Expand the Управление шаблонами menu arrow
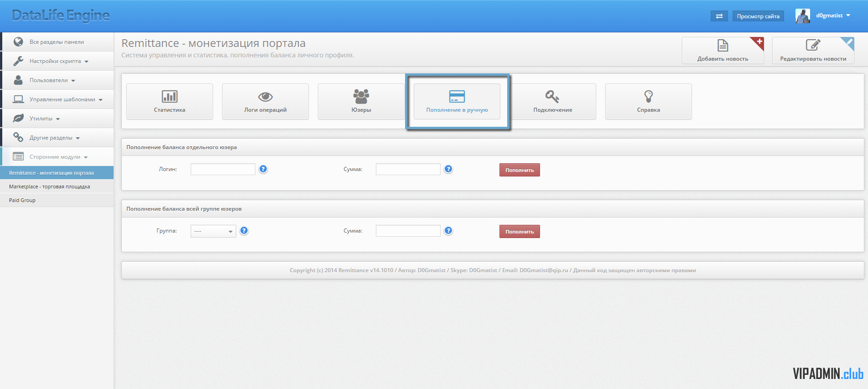 (x=101, y=100)
